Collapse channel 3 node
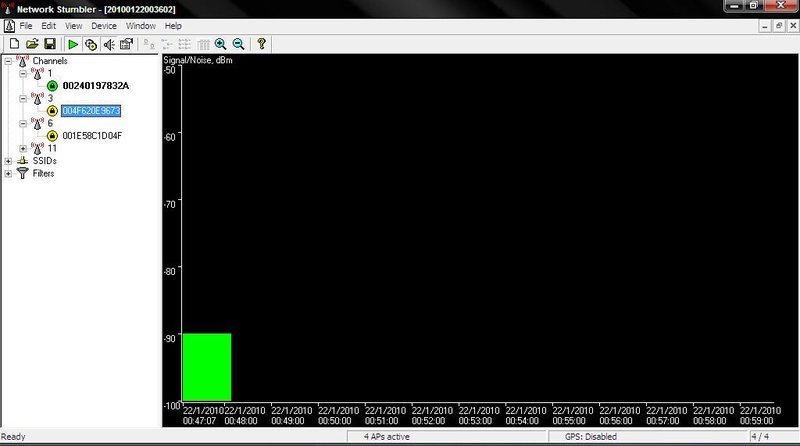800x446 pixels. click(23, 98)
